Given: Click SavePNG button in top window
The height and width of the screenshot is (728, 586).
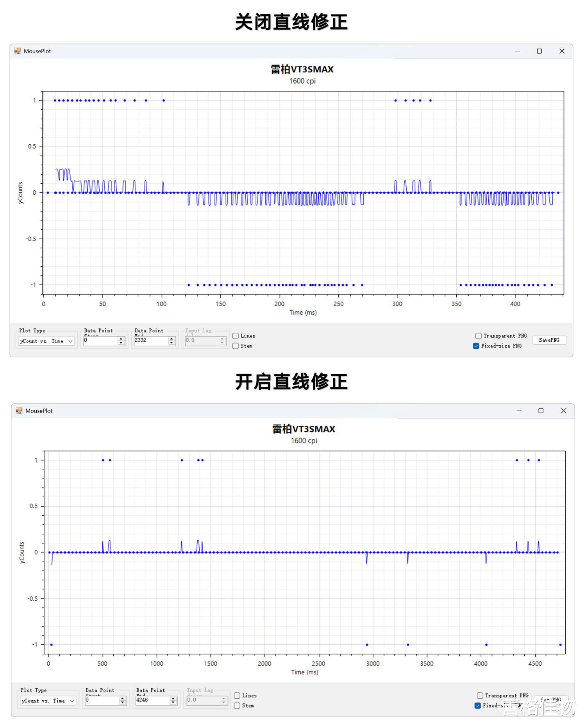Looking at the screenshot, I should click(549, 340).
